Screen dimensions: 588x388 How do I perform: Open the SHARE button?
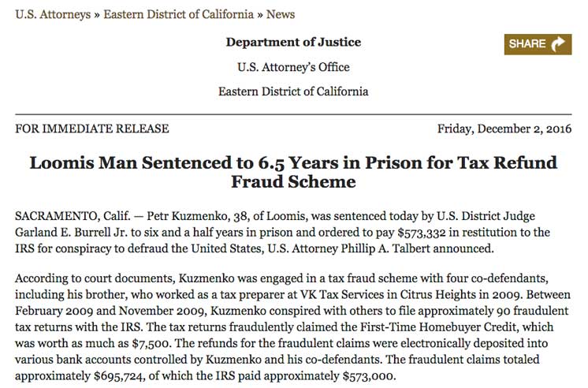click(538, 44)
